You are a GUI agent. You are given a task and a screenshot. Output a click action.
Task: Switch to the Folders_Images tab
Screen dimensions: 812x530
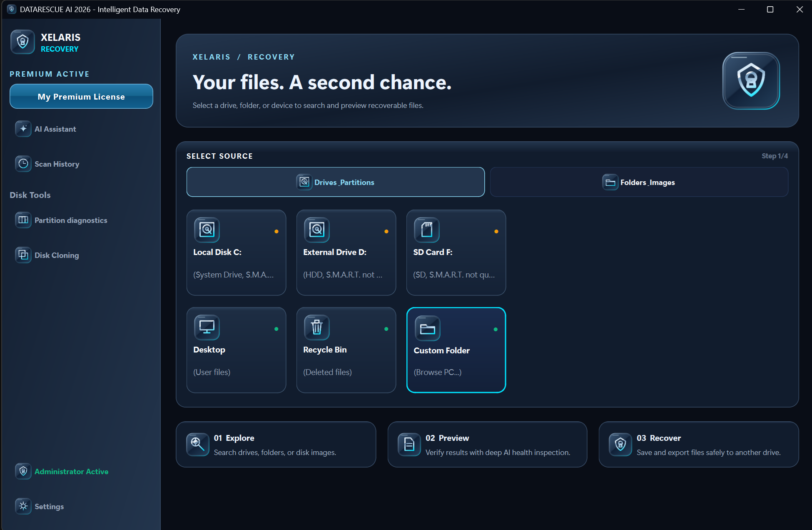(639, 182)
